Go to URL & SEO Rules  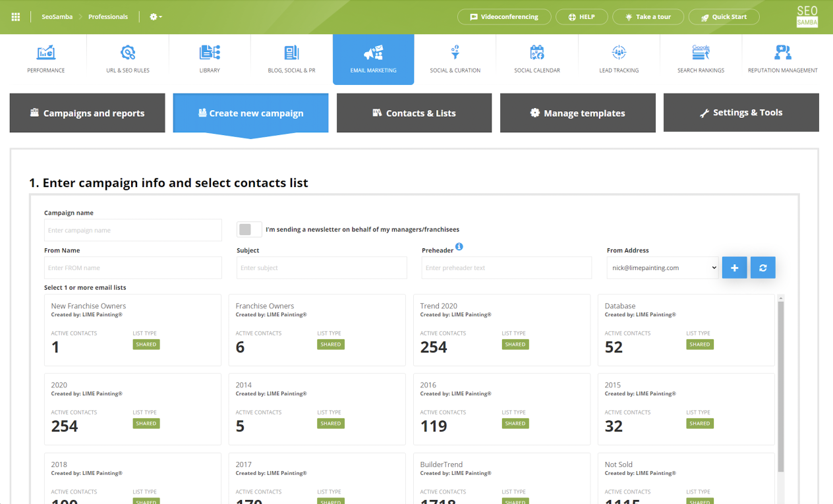(128, 59)
